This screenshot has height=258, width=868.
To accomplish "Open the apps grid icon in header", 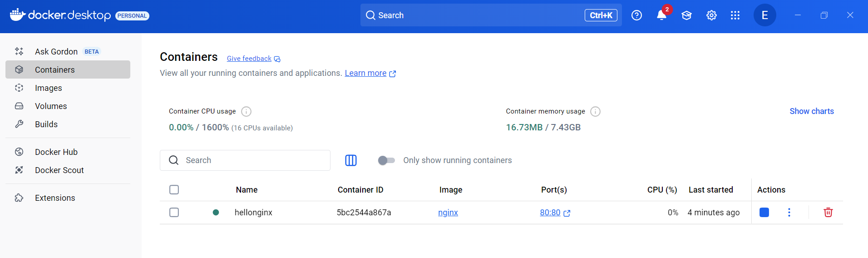I will click(x=735, y=15).
